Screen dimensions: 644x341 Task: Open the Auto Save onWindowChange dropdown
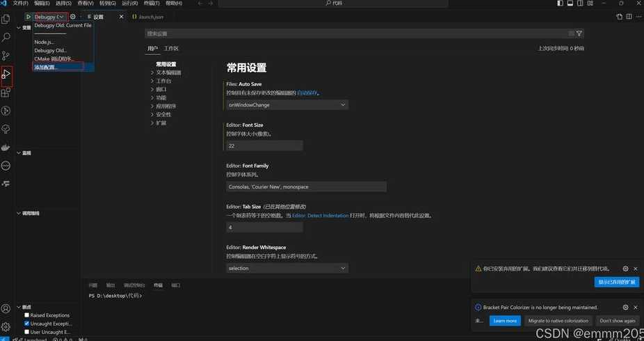click(287, 105)
